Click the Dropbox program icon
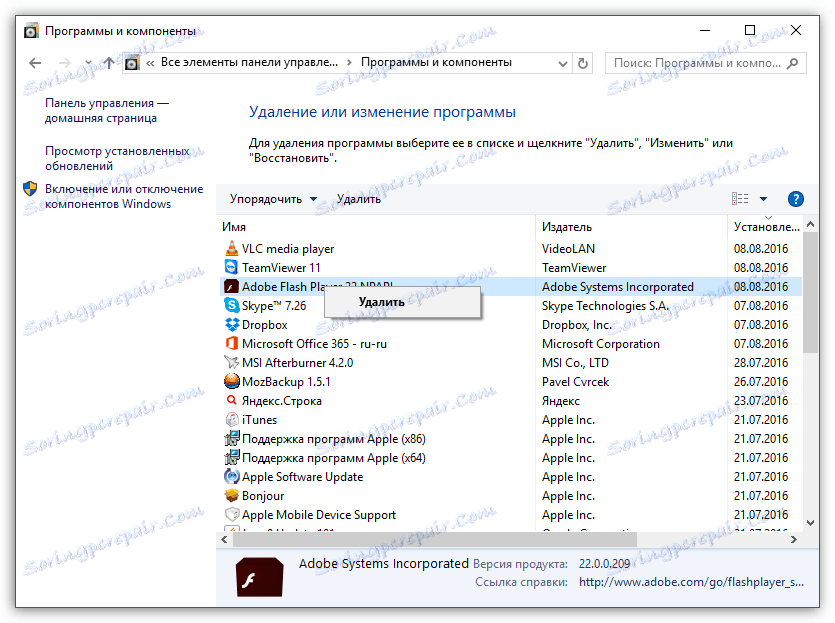The height and width of the screenshot is (623, 835). coord(232,324)
